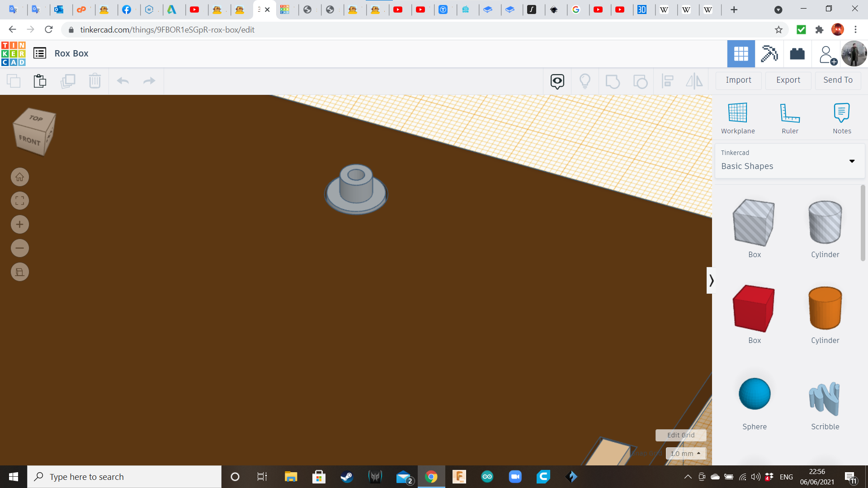Viewport: 868px width, 488px height.
Task: Click the Import button
Action: (x=738, y=80)
